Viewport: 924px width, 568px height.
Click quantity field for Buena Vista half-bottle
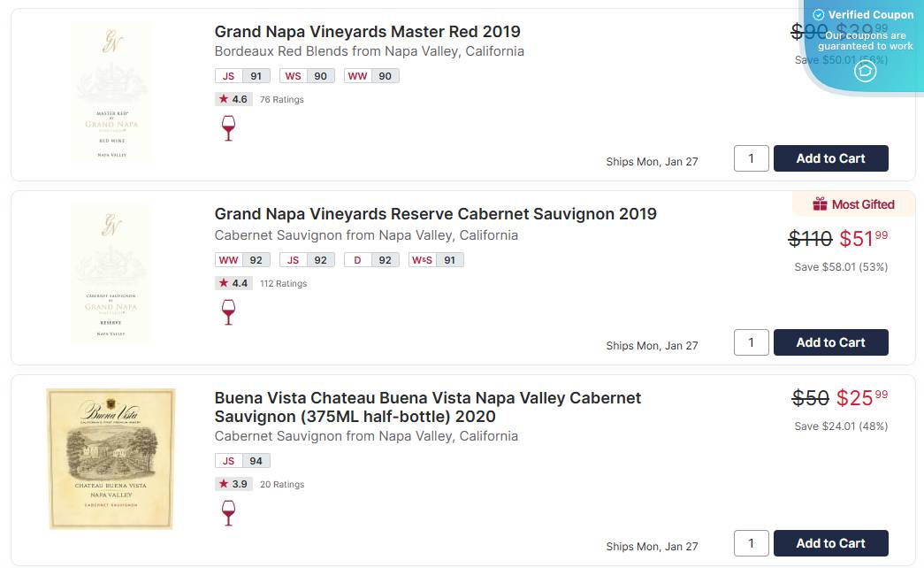point(751,543)
